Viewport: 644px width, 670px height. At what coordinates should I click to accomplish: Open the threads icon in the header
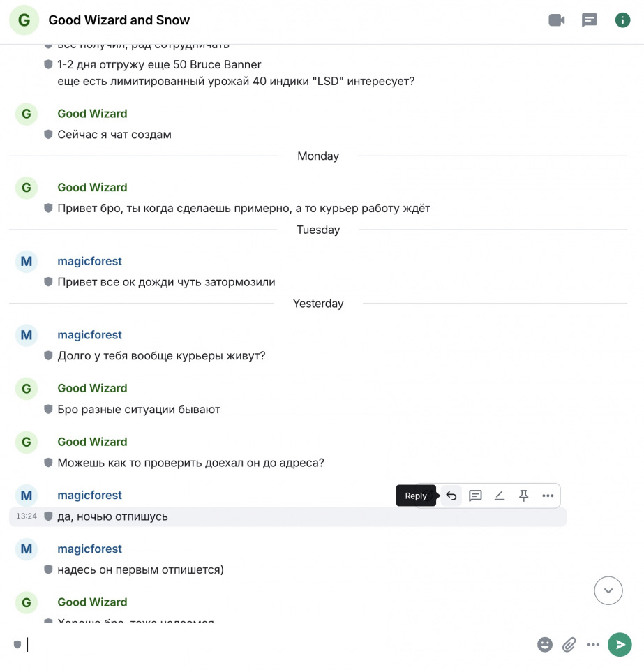pyautogui.click(x=590, y=20)
